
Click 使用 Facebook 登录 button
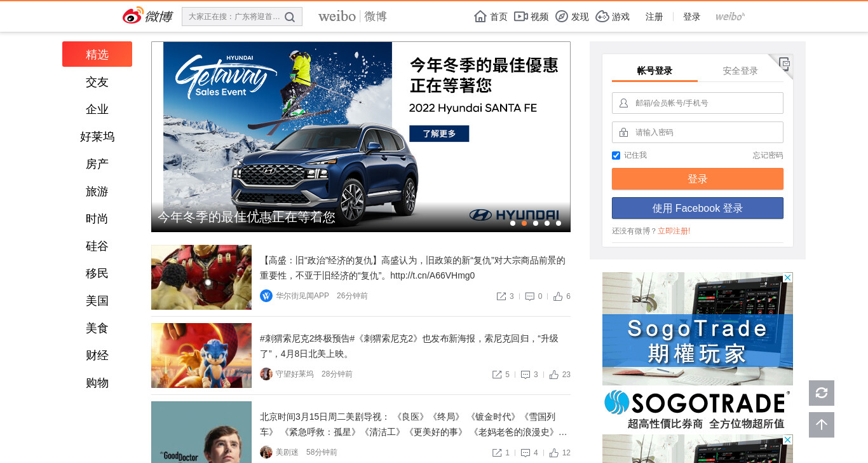tap(698, 208)
